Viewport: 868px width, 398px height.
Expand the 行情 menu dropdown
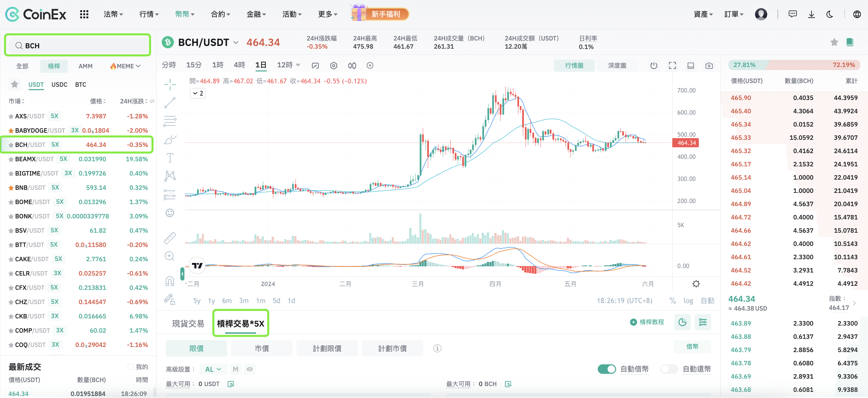coord(149,14)
